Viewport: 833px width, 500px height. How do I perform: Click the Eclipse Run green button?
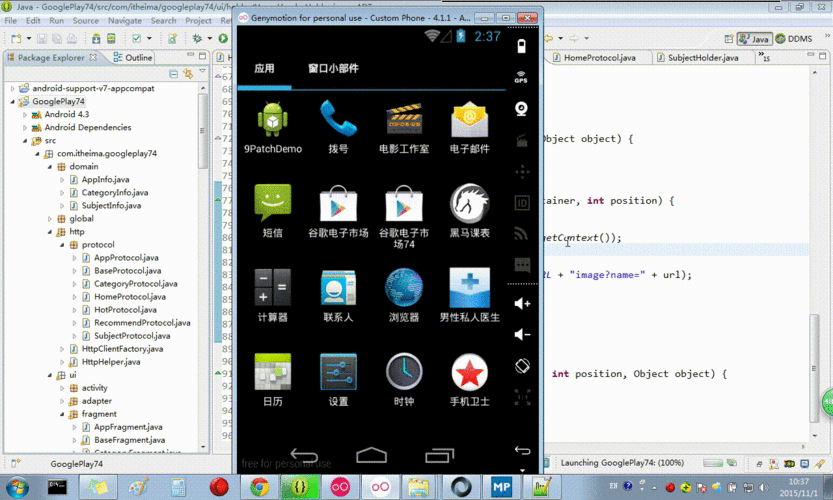(x=223, y=38)
